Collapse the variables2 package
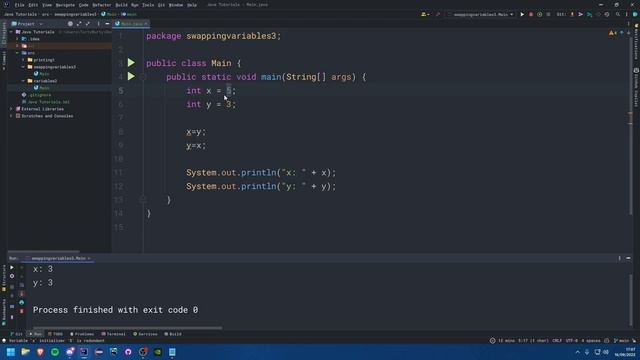Screen dimensions: 640x360 [x=23, y=81]
